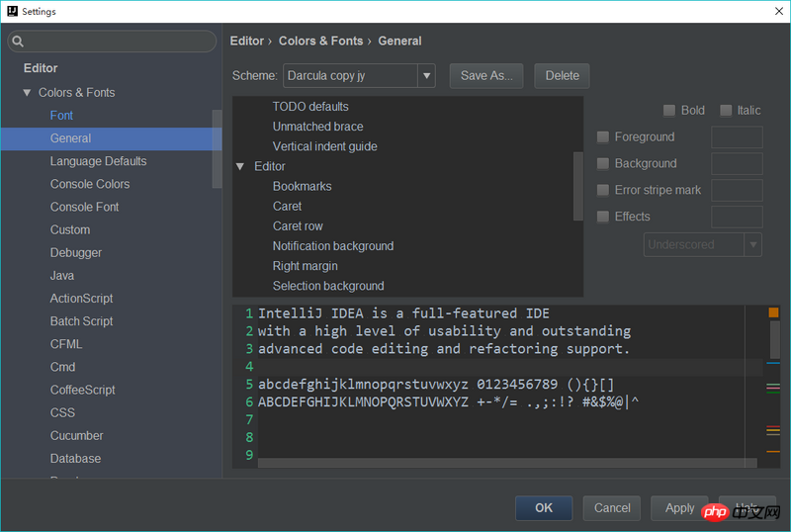
Task: Click Colors & Fonts in breadcrumb
Action: [320, 41]
